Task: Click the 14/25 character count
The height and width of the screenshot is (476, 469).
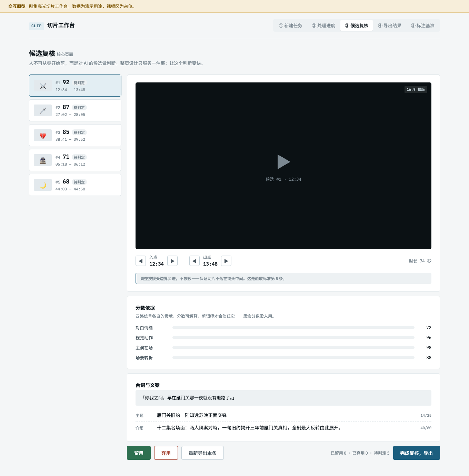Action: pyautogui.click(x=426, y=416)
